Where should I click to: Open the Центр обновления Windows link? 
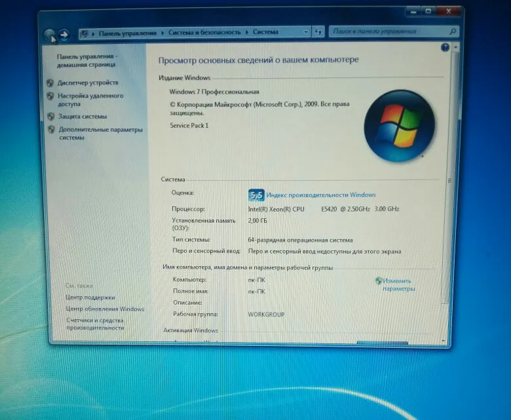105,309
